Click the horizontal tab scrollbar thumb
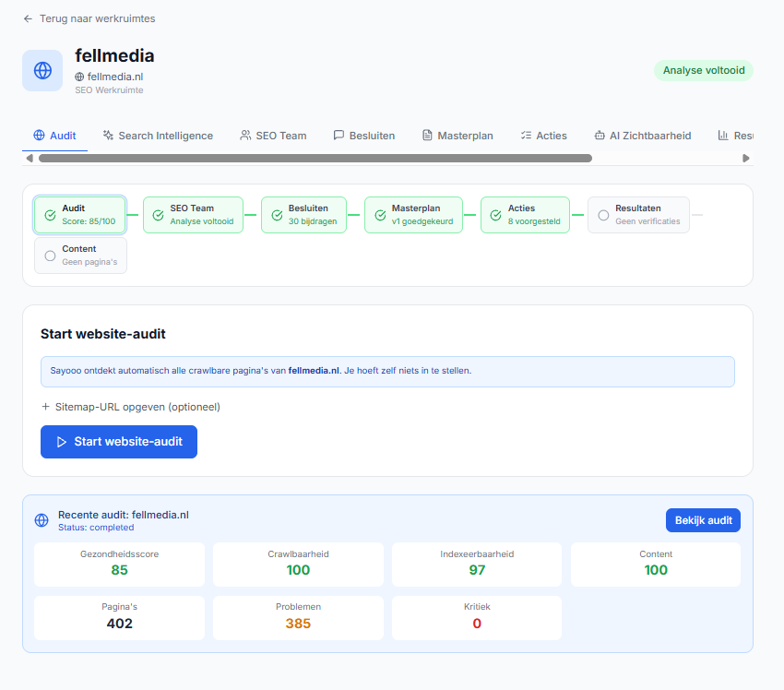The width and height of the screenshot is (784, 690). point(315,159)
